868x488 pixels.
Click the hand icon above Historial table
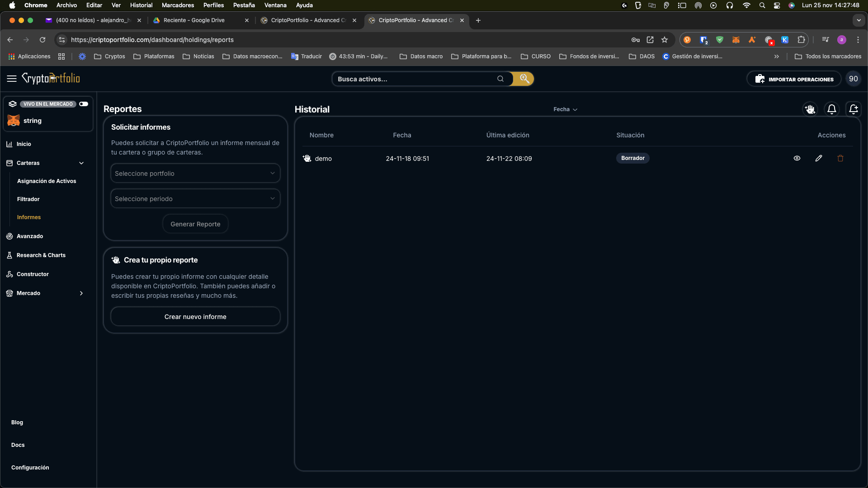(810, 109)
